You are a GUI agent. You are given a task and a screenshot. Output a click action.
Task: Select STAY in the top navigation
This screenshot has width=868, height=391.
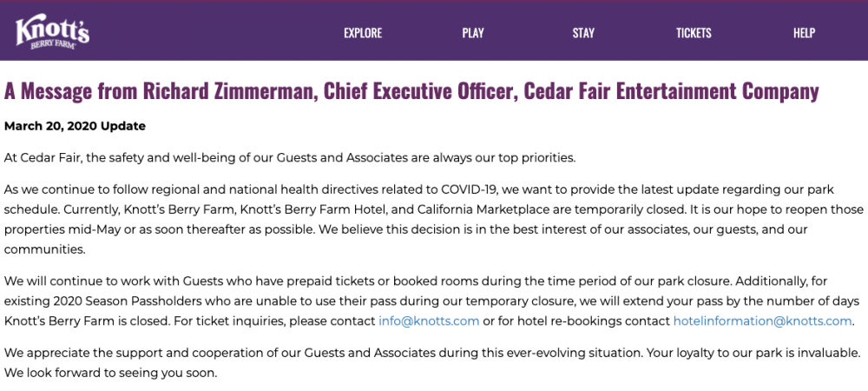pos(583,33)
